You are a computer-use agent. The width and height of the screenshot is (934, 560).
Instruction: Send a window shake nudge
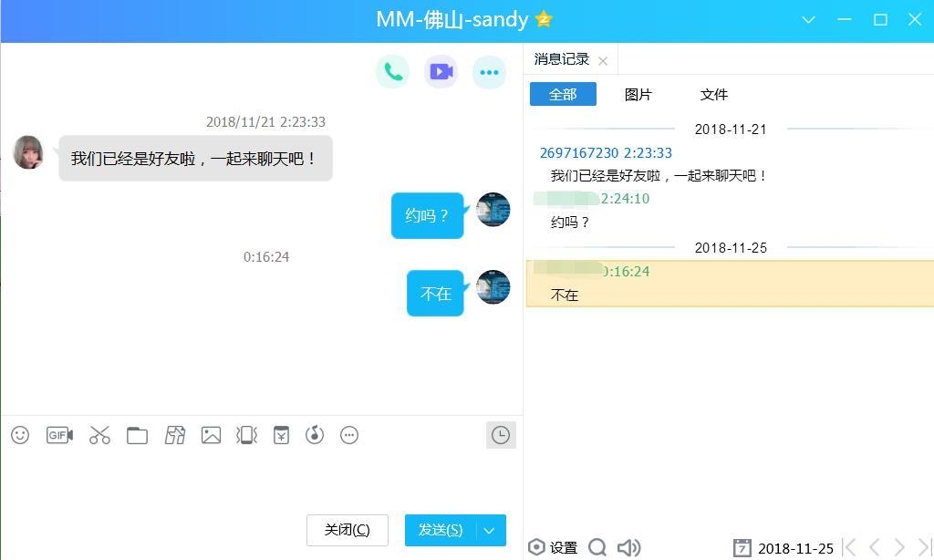click(246, 435)
